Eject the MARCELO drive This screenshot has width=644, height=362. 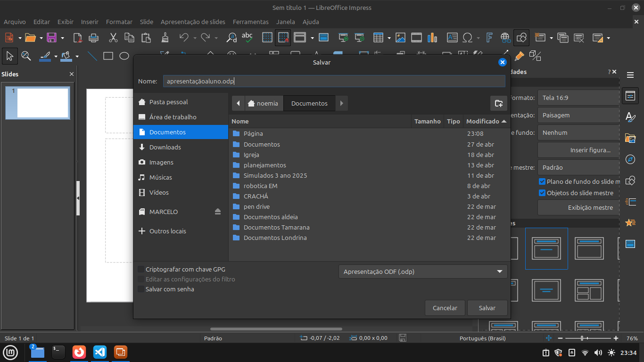(217, 212)
